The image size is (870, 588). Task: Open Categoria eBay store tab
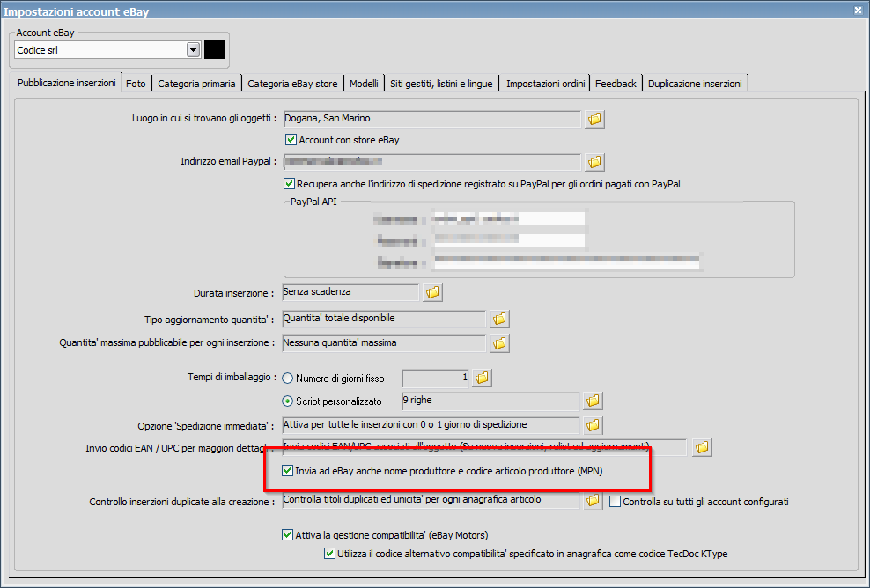point(292,84)
